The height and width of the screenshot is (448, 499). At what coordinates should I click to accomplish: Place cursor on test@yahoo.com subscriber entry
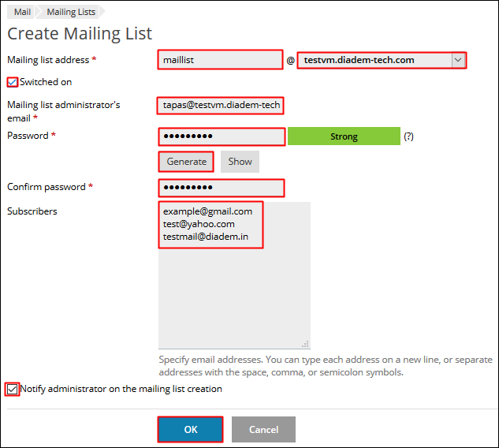199,224
